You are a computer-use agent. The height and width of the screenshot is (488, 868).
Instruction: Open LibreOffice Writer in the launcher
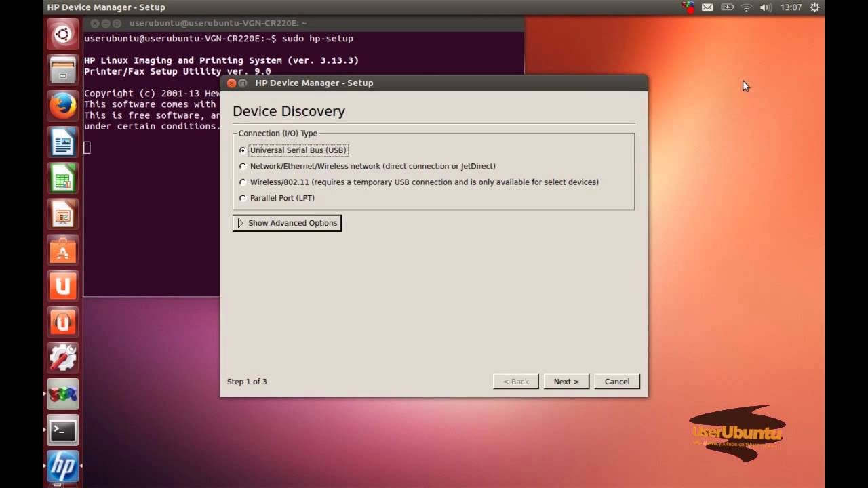click(62, 142)
